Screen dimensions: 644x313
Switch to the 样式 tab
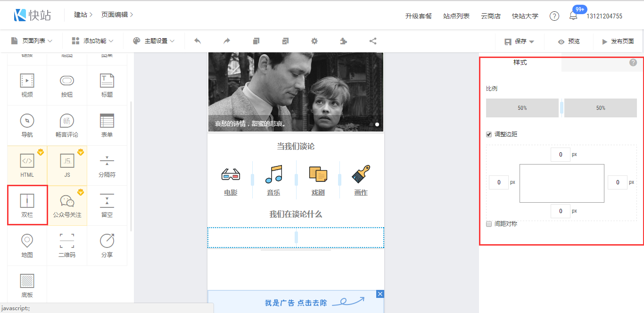pos(520,63)
